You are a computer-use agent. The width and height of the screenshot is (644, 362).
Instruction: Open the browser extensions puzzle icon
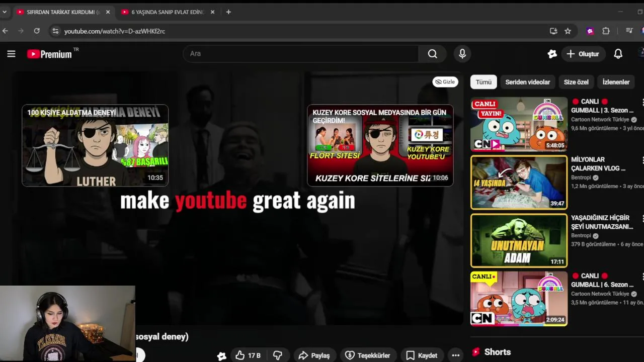coord(606,31)
